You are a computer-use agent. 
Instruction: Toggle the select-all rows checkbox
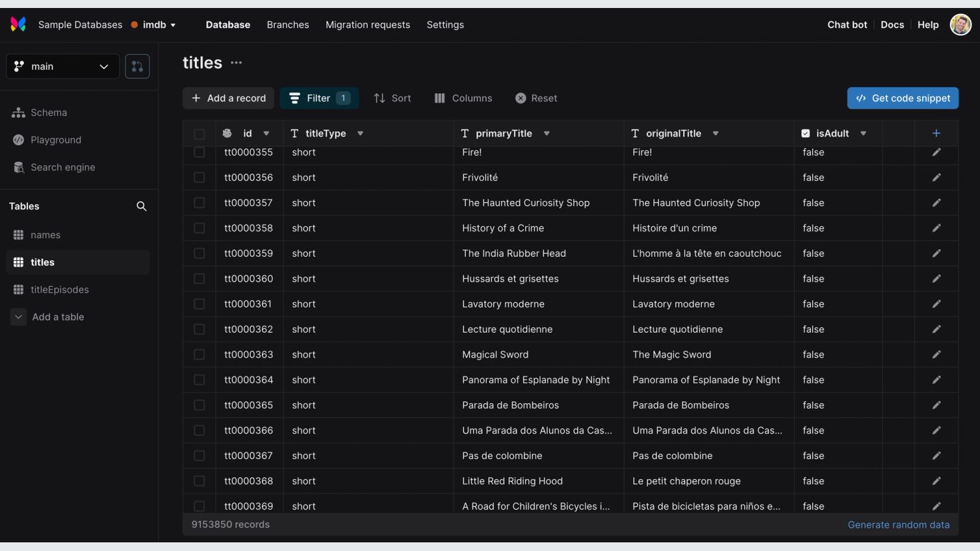point(199,134)
